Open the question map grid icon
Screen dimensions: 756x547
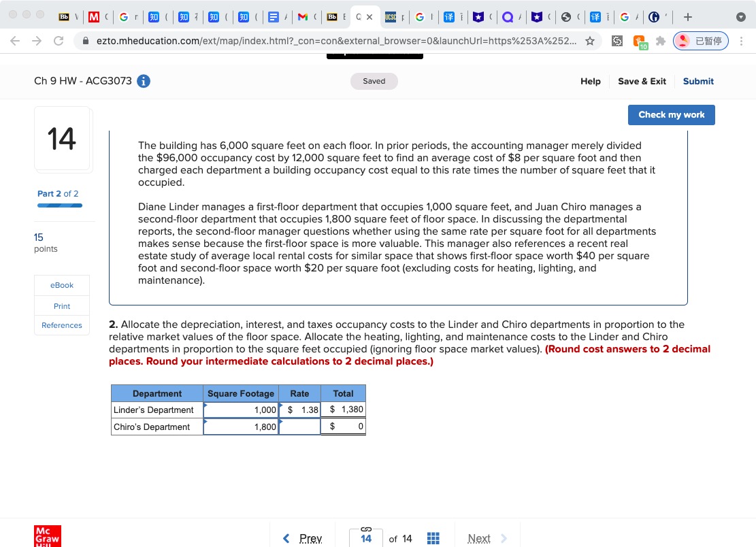coord(433,538)
